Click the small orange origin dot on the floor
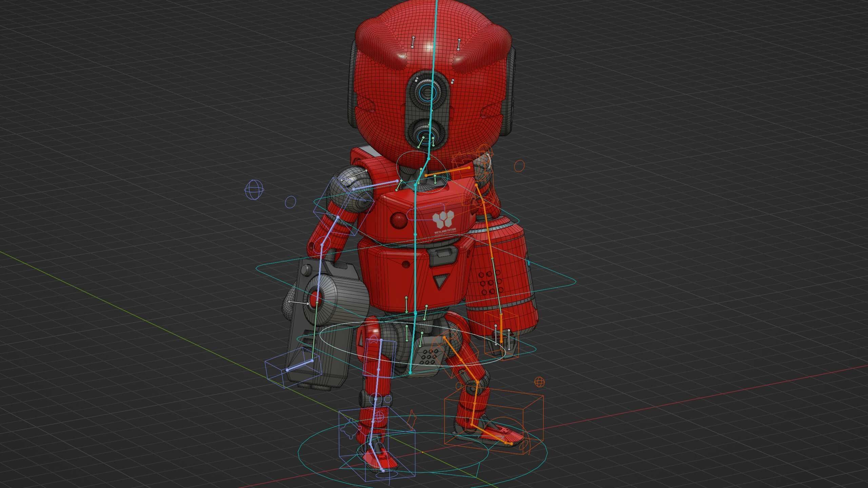Viewport: 868px width, 488px height. point(422,452)
